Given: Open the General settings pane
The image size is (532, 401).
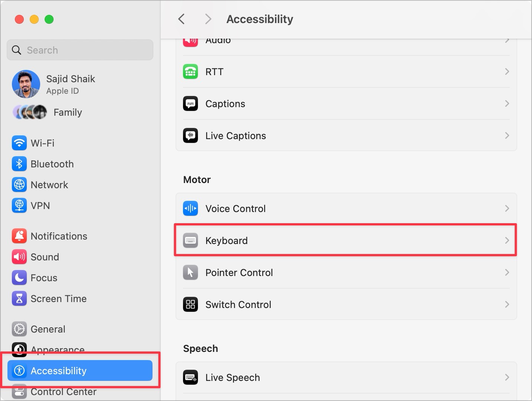Looking at the screenshot, I should [48, 329].
